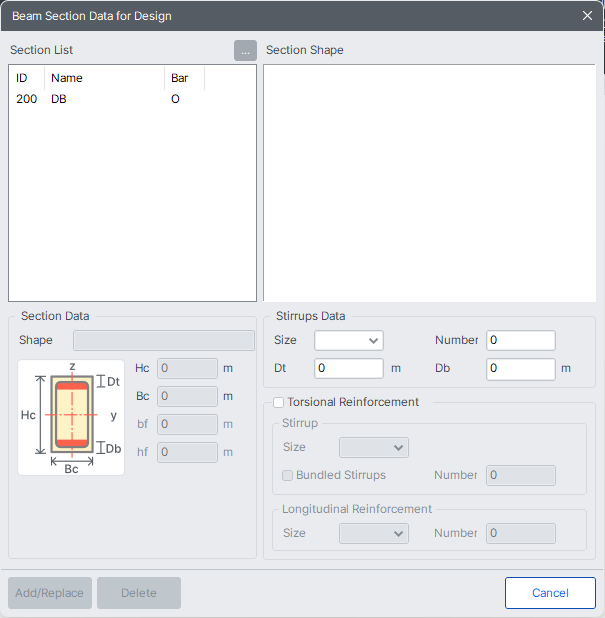Open the Longitudinal Reinforcement Size dropdown

tap(374, 534)
